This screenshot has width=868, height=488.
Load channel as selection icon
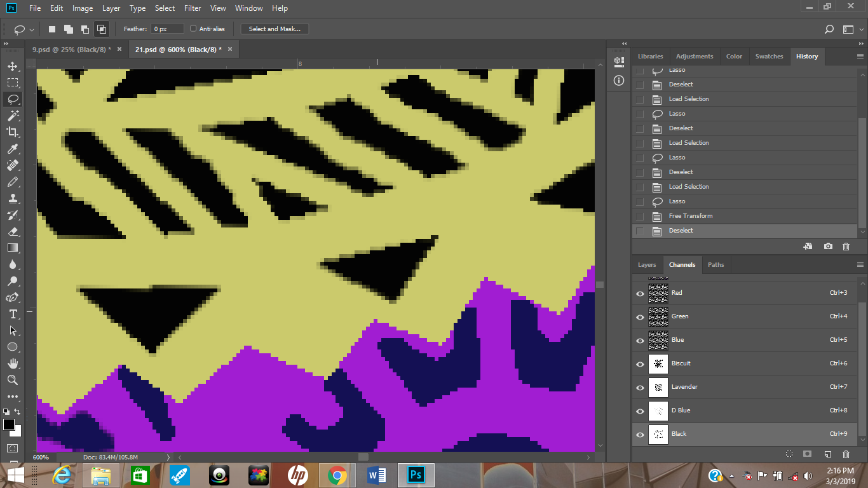click(x=789, y=454)
